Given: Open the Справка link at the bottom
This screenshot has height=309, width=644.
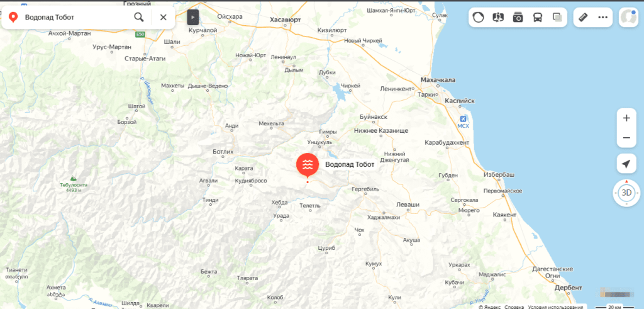Looking at the screenshot, I should coord(514,306).
